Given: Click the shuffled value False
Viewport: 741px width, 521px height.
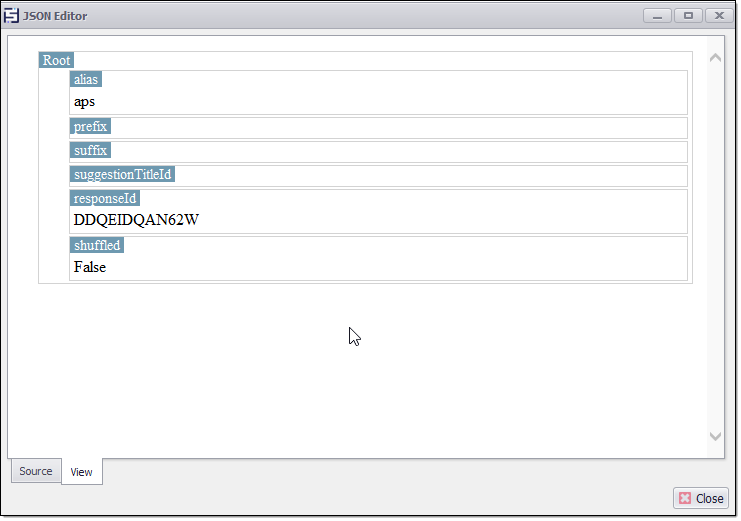Looking at the screenshot, I should tap(90, 267).
